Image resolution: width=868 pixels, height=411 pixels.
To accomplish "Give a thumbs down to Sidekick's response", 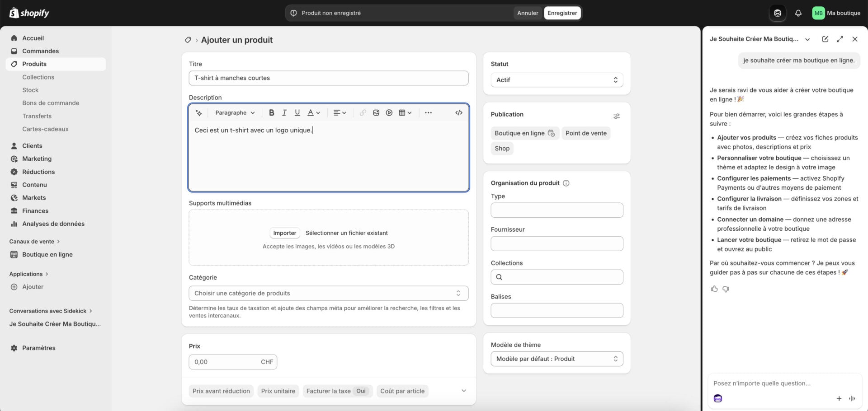I will (x=726, y=289).
